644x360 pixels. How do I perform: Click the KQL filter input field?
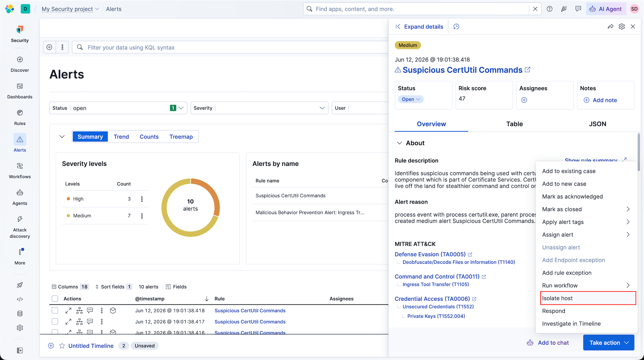coord(235,48)
